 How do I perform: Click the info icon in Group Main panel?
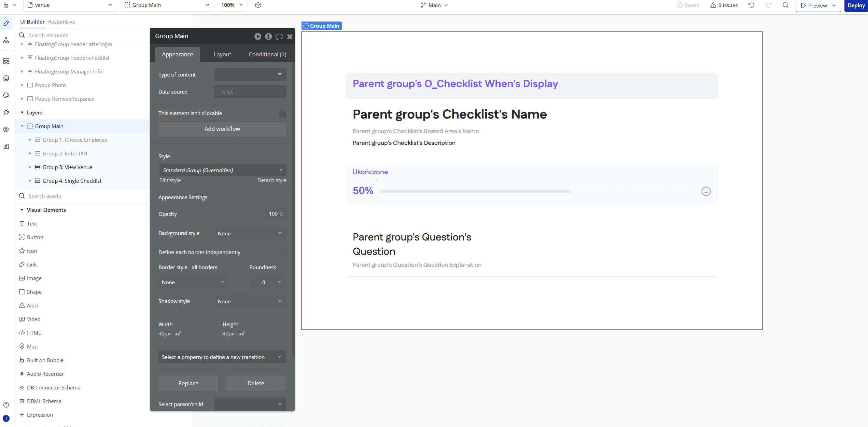point(268,37)
